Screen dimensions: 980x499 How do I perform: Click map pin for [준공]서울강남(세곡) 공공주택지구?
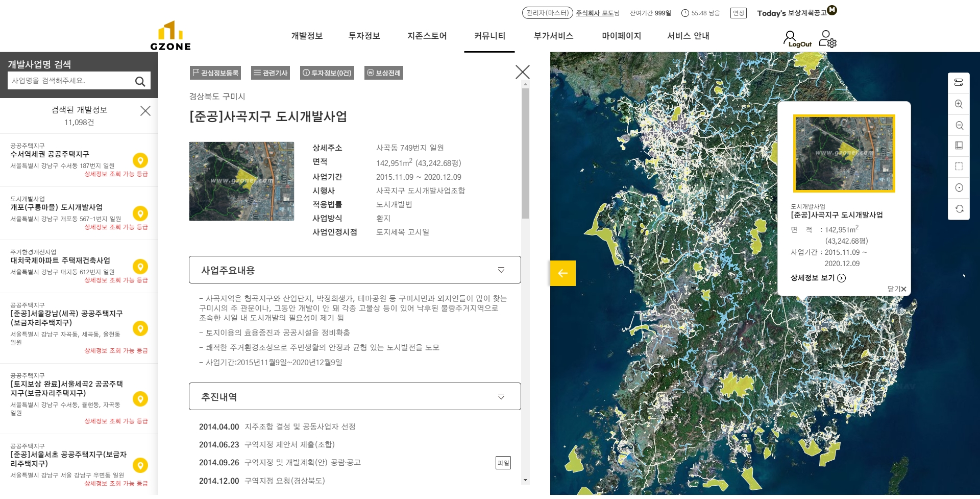point(140,328)
